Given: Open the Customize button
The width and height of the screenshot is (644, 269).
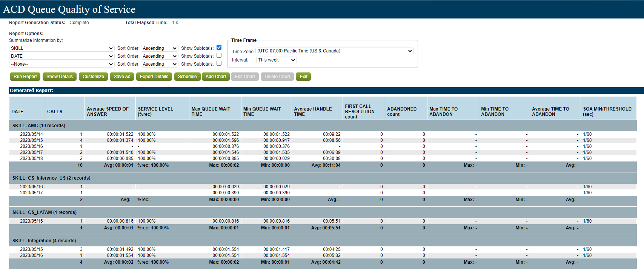Looking at the screenshot, I should pos(93,77).
